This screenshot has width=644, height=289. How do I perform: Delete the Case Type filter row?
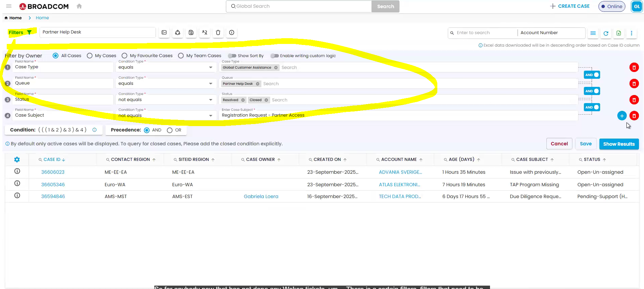(634, 68)
